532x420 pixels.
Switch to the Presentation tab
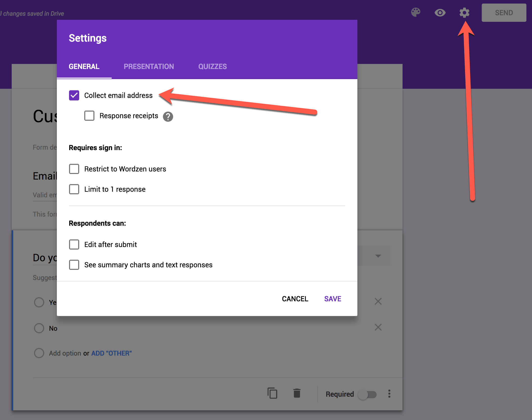pyautogui.click(x=149, y=66)
